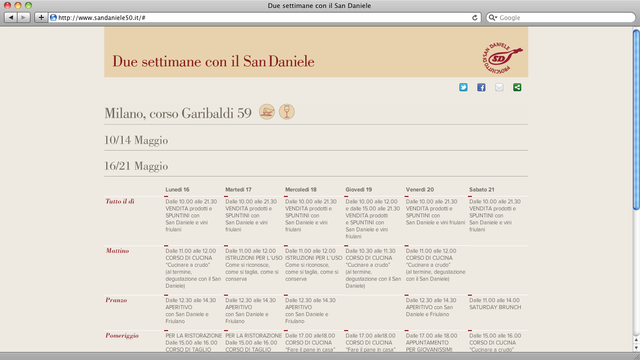Click the green zoom window button

click(x=28, y=5)
